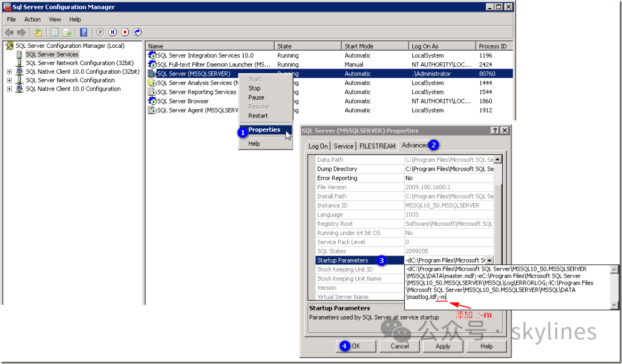Screen dimensions: 622x364
Task: Open the Action menu
Action: coord(32,20)
